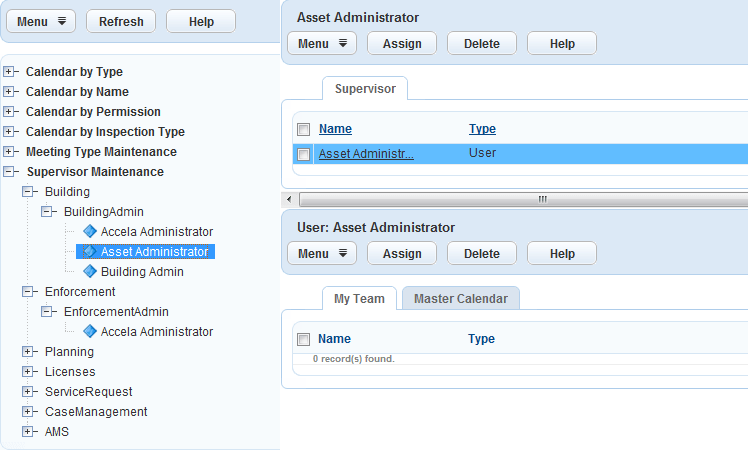Toggle select-all checkbox in My Team table

pos(303,339)
